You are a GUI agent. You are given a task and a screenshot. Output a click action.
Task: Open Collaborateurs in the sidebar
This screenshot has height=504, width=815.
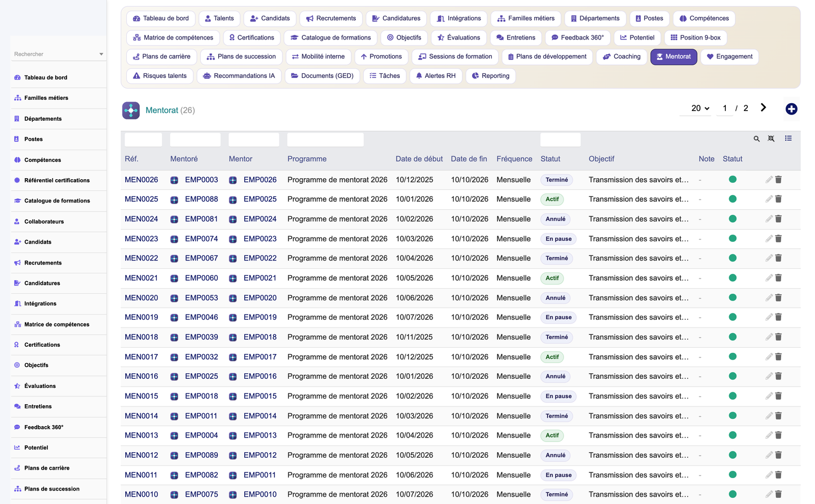pos(44,222)
